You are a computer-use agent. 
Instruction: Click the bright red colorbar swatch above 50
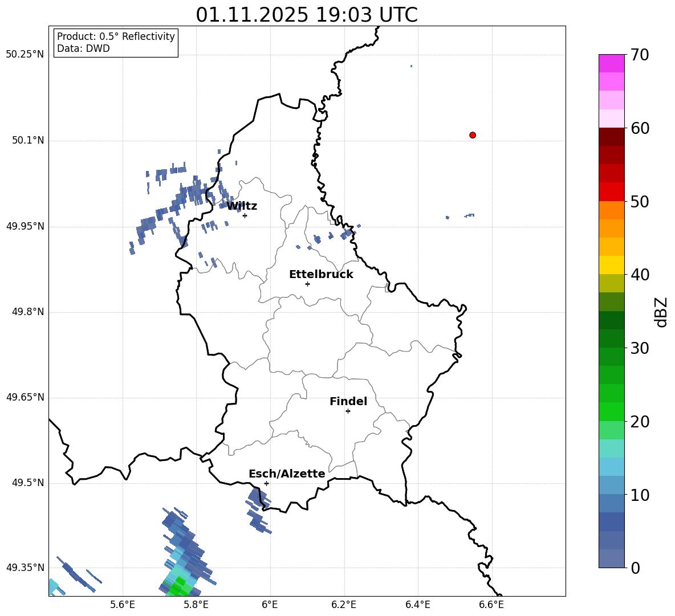[x=611, y=192]
